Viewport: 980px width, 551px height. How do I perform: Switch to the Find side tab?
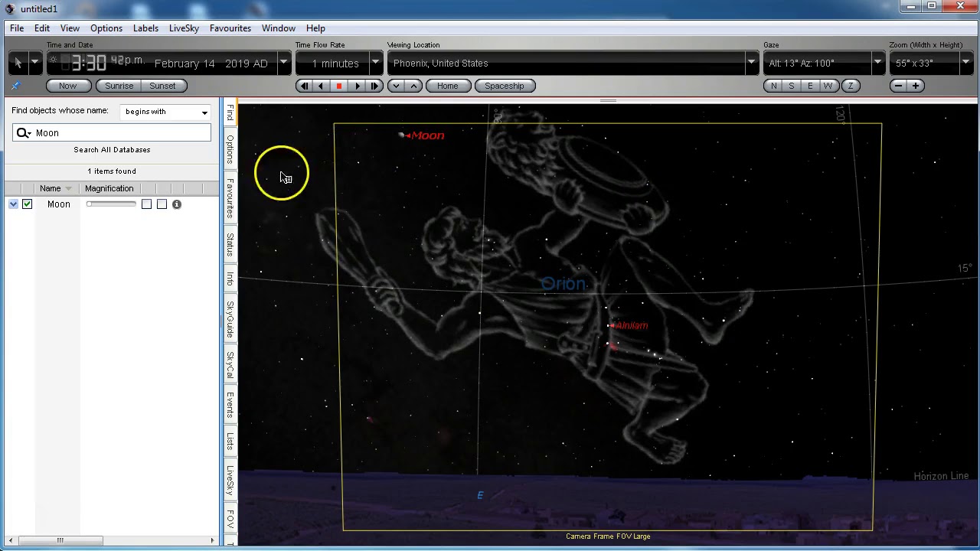[x=230, y=113]
